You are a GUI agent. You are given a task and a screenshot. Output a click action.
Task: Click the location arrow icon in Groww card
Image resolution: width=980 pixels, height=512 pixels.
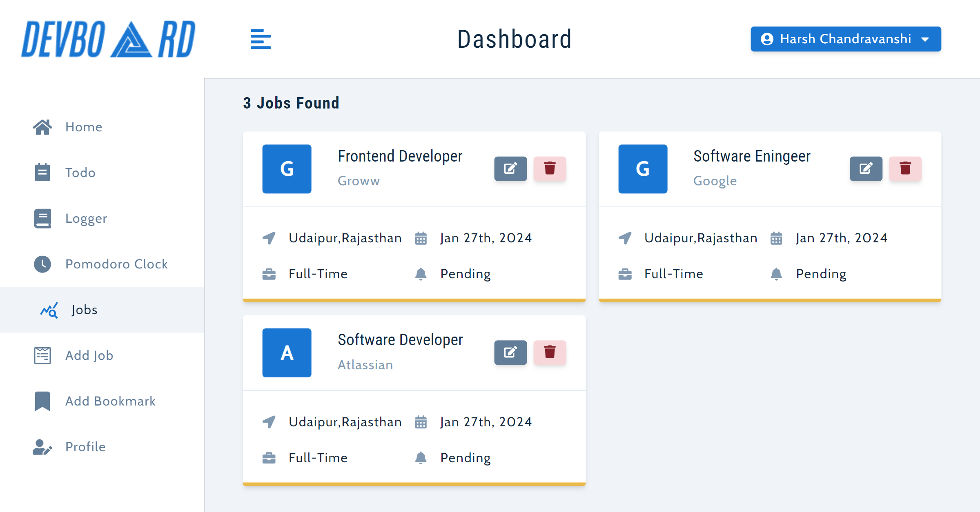(269, 238)
